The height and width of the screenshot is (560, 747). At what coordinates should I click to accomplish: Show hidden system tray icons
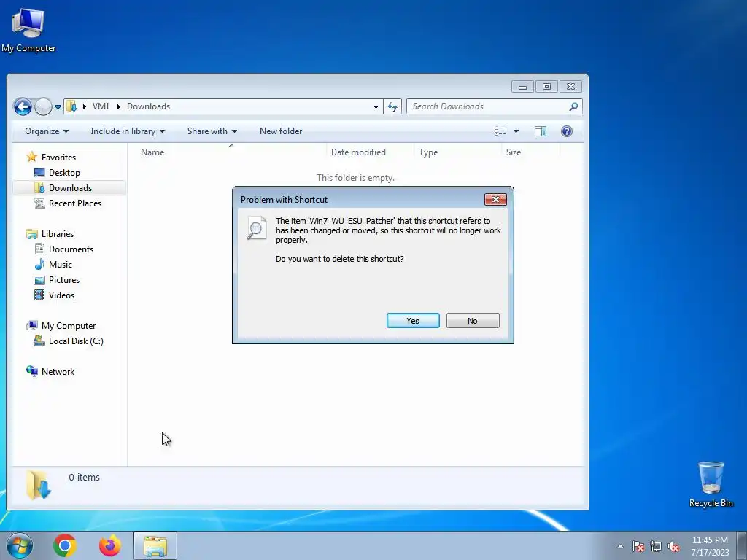coord(620,546)
